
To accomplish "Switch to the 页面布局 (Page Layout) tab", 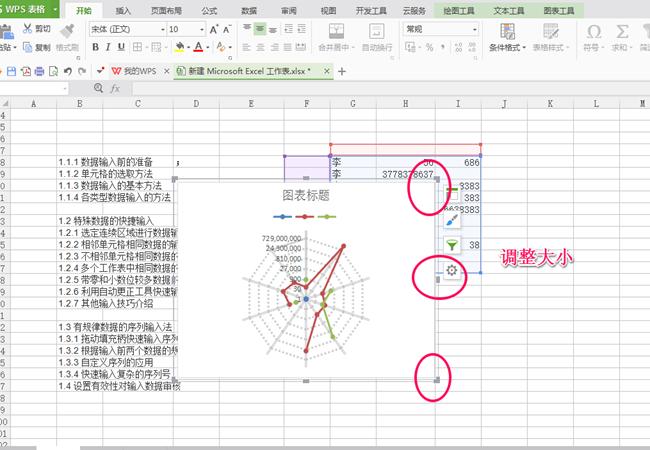I will 166,10.
